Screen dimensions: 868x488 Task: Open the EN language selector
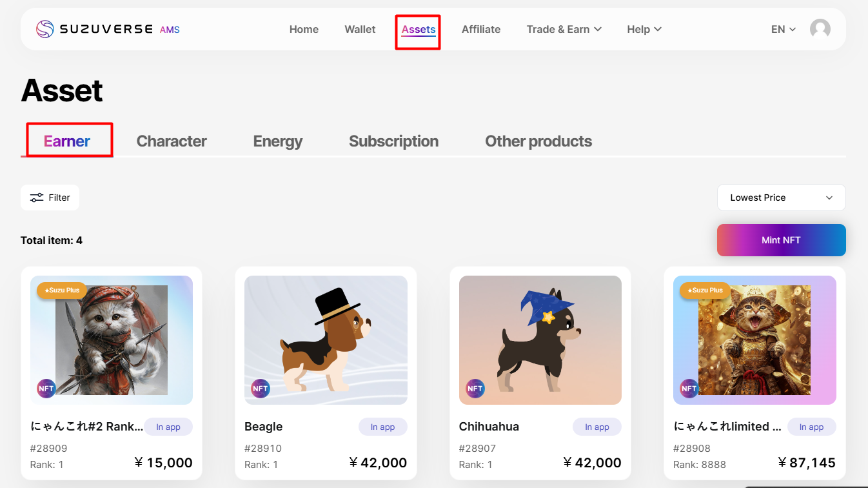coord(783,29)
